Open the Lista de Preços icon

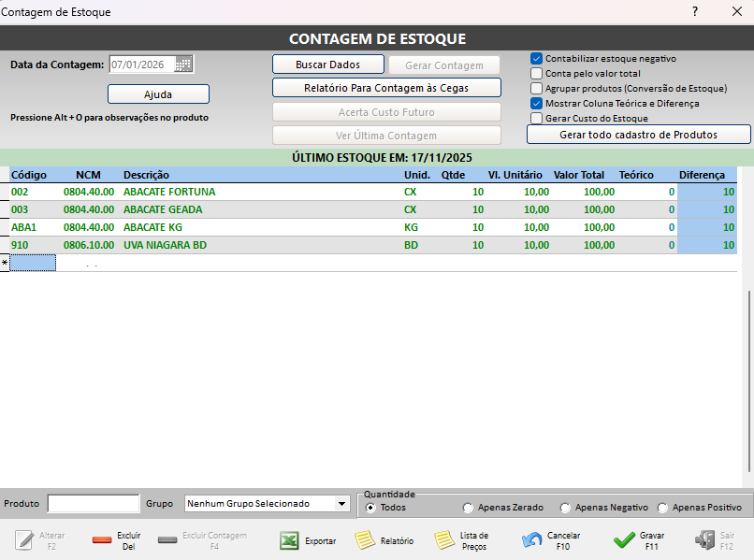(x=444, y=540)
